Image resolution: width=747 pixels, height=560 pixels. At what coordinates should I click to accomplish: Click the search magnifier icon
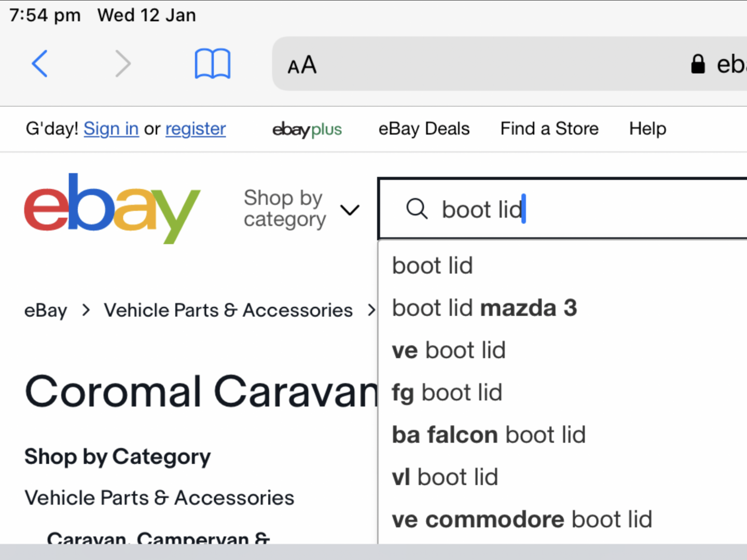pos(417,209)
